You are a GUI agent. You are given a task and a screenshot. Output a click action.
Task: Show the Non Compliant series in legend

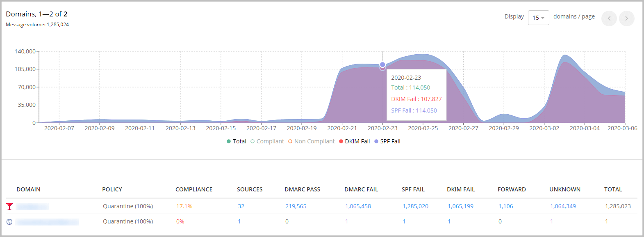pyautogui.click(x=312, y=141)
